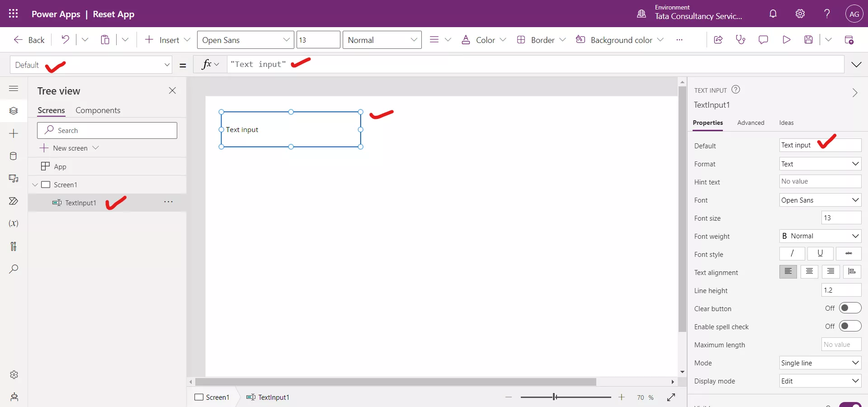Run the app checker
868x407 pixels.
[741, 40]
